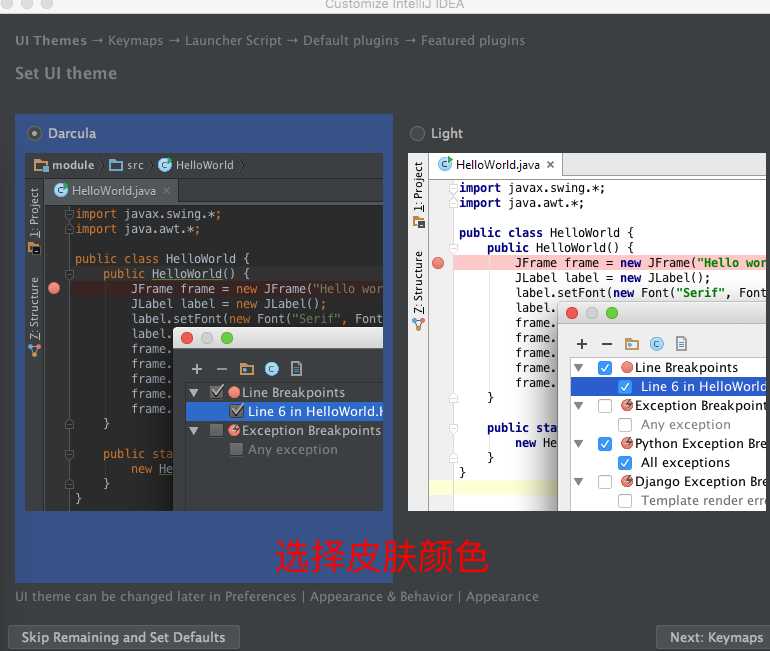The width and height of the screenshot is (770, 651).
Task: Jump to Launcher Script breadcrumb step
Action: [233, 40]
